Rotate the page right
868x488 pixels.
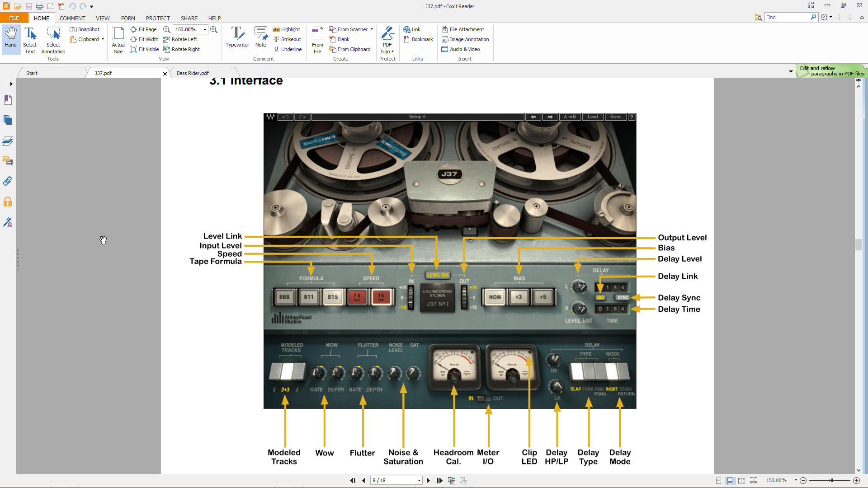coord(181,49)
